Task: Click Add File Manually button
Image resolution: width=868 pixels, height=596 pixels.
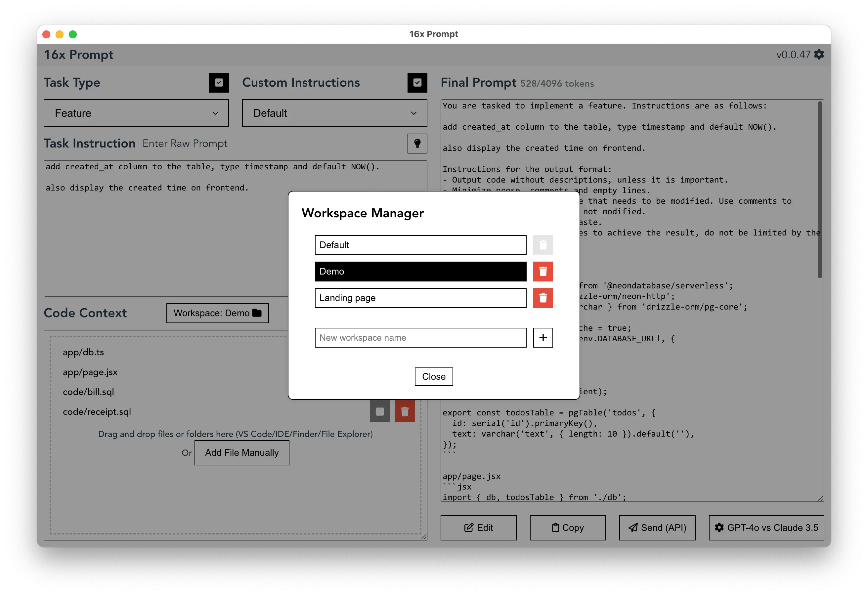Action: 242,452
